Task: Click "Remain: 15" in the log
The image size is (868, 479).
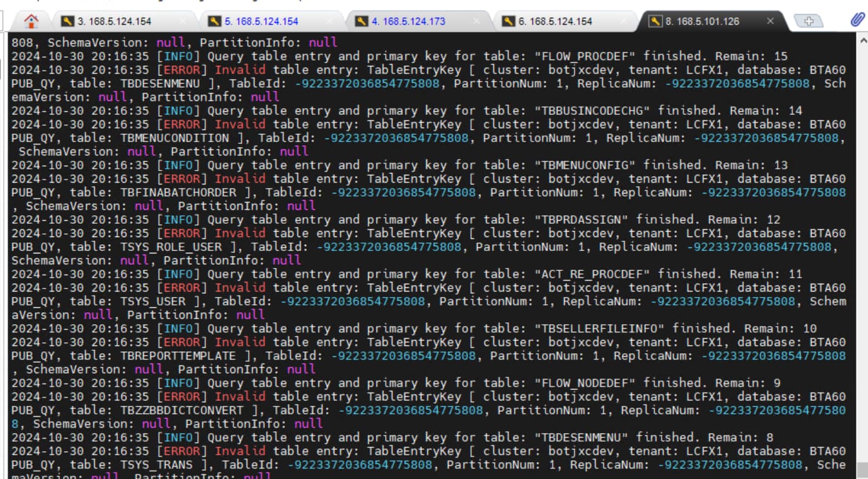Action: (751, 56)
